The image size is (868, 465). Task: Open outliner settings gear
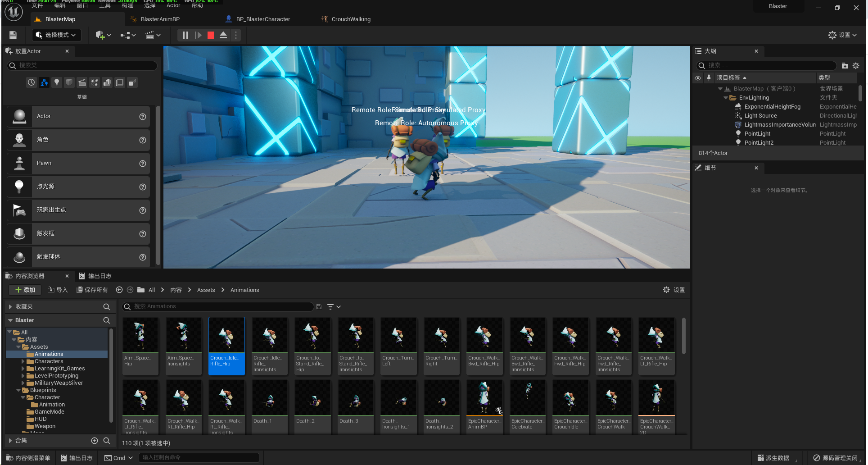856,66
